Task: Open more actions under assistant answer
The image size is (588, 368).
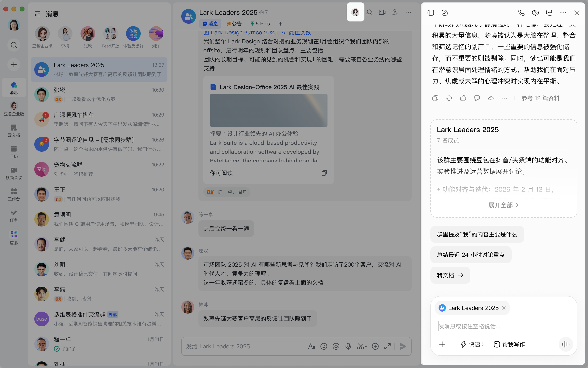Action: click(x=505, y=98)
